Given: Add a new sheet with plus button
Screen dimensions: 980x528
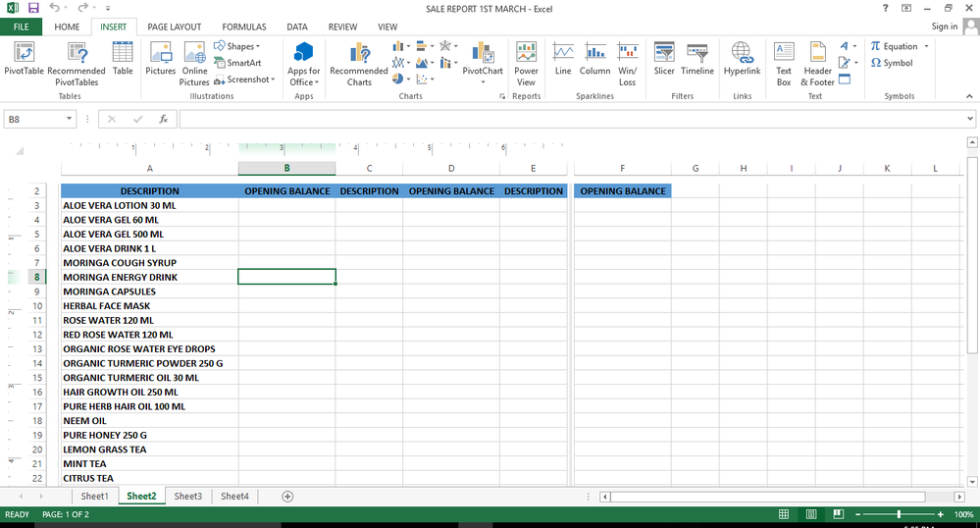Looking at the screenshot, I should (287, 496).
